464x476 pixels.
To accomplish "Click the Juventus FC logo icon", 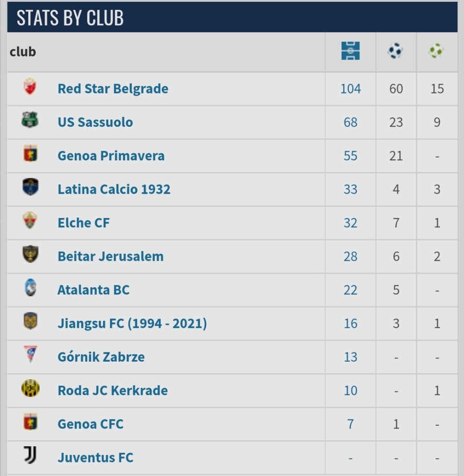I will point(30,455).
